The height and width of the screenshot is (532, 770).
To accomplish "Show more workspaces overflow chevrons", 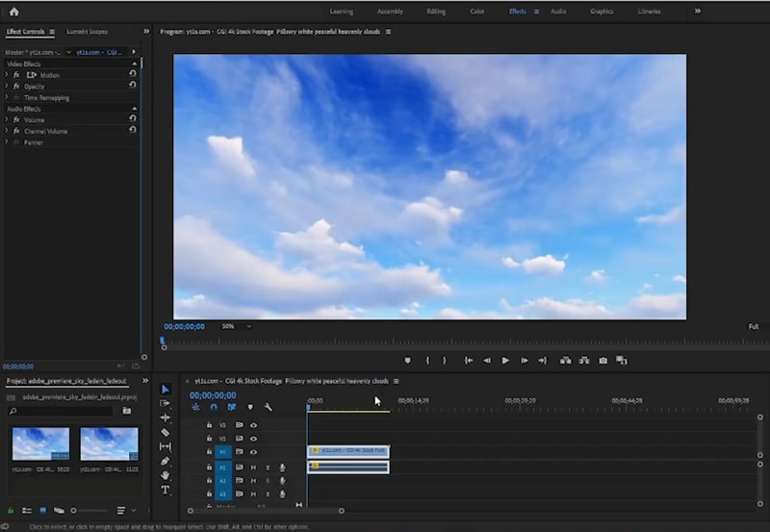I will click(697, 11).
